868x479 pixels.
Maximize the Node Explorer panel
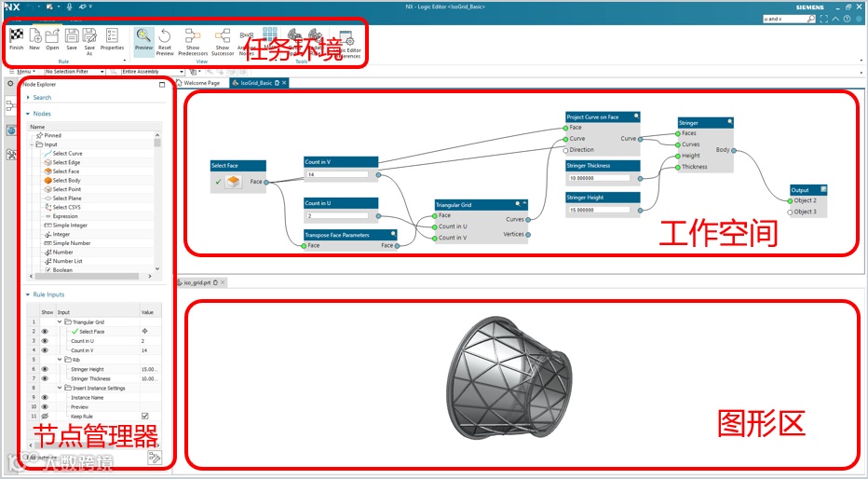[x=162, y=85]
